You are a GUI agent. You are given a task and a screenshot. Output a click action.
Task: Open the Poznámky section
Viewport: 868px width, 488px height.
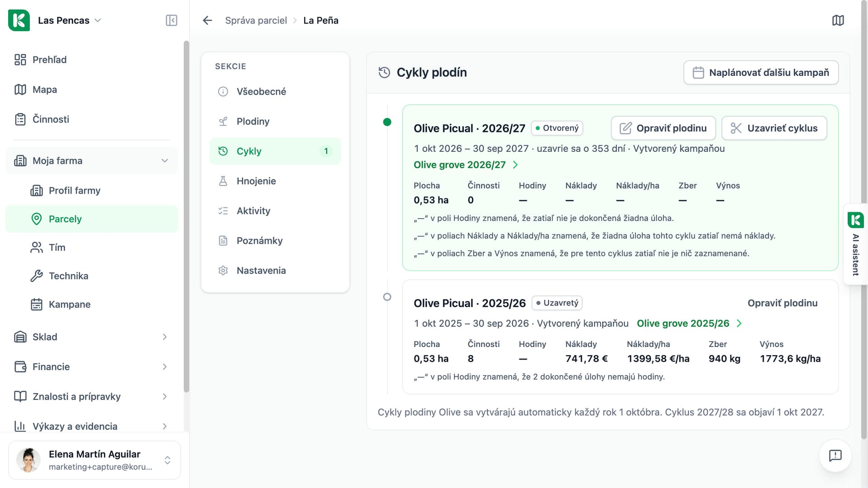click(x=275, y=240)
